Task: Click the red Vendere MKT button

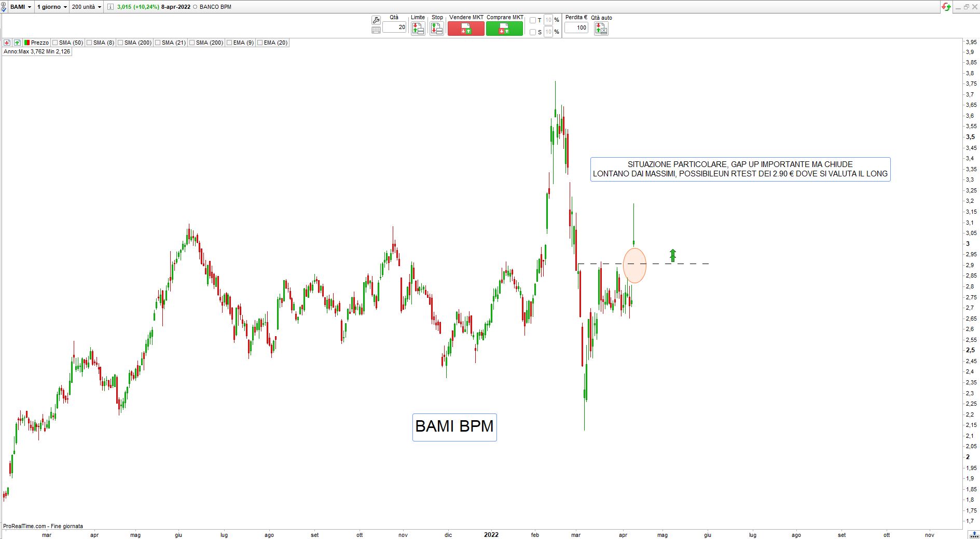Action: coord(466,29)
